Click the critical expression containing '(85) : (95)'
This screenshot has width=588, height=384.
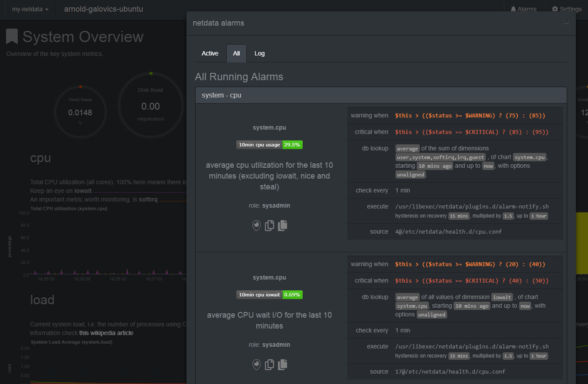[472, 132]
